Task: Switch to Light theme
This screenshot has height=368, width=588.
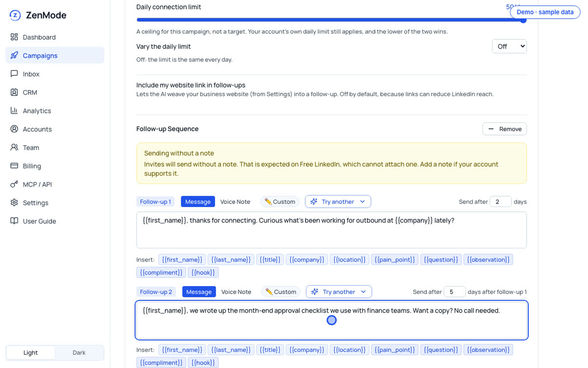Action: click(x=30, y=353)
